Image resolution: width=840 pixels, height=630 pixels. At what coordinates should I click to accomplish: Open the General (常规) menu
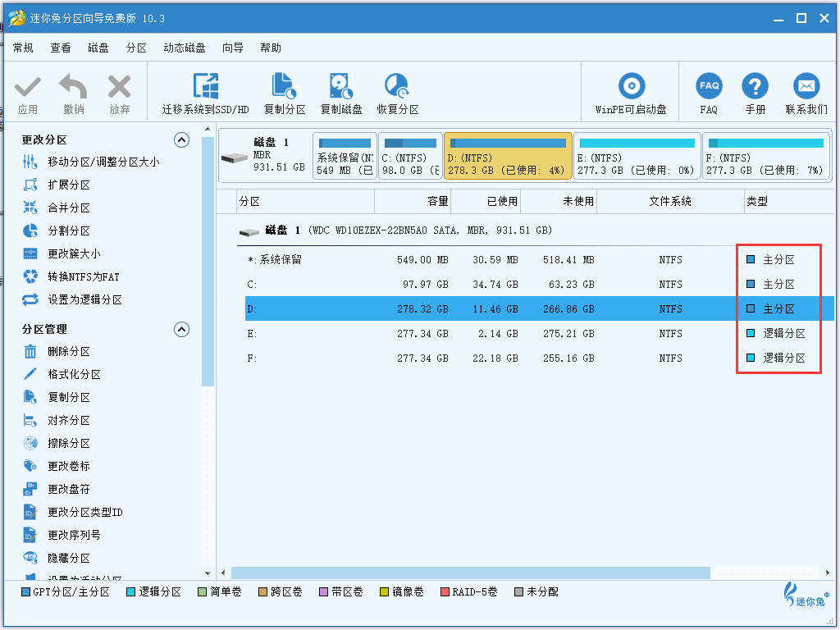pos(23,48)
